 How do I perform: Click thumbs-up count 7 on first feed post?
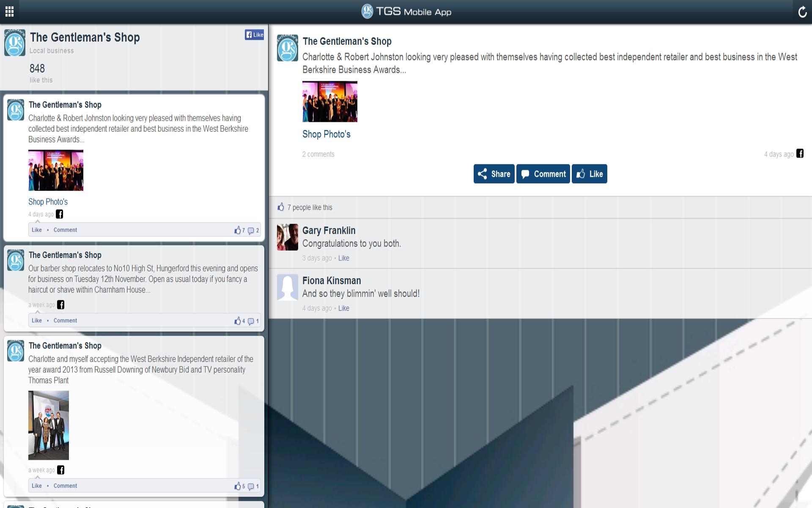pos(239,230)
